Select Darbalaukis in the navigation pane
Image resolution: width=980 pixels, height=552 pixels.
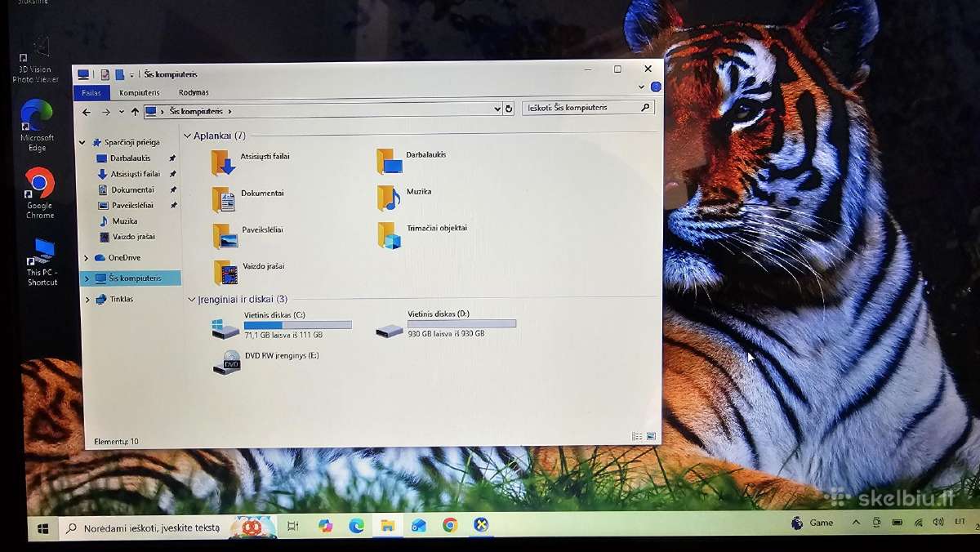click(131, 158)
